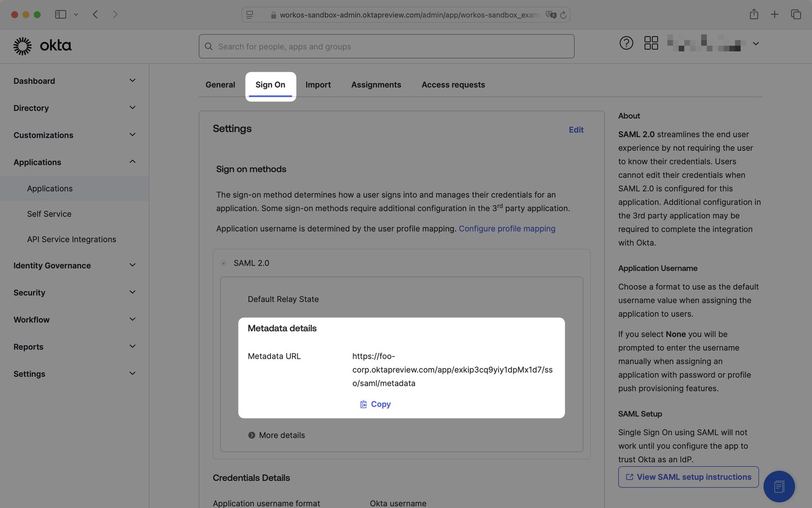
Task: Expand the Directory sidebar section
Action: click(x=132, y=108)
